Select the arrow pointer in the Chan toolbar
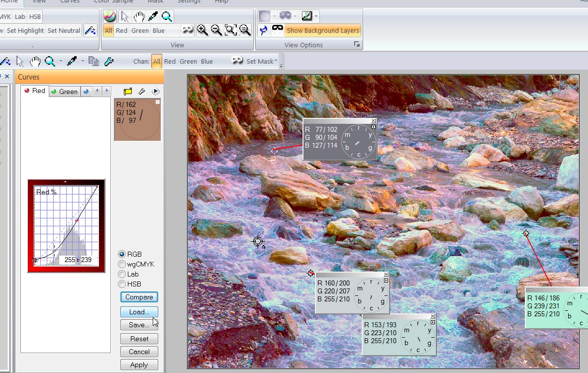 click(x=20, y=61)
